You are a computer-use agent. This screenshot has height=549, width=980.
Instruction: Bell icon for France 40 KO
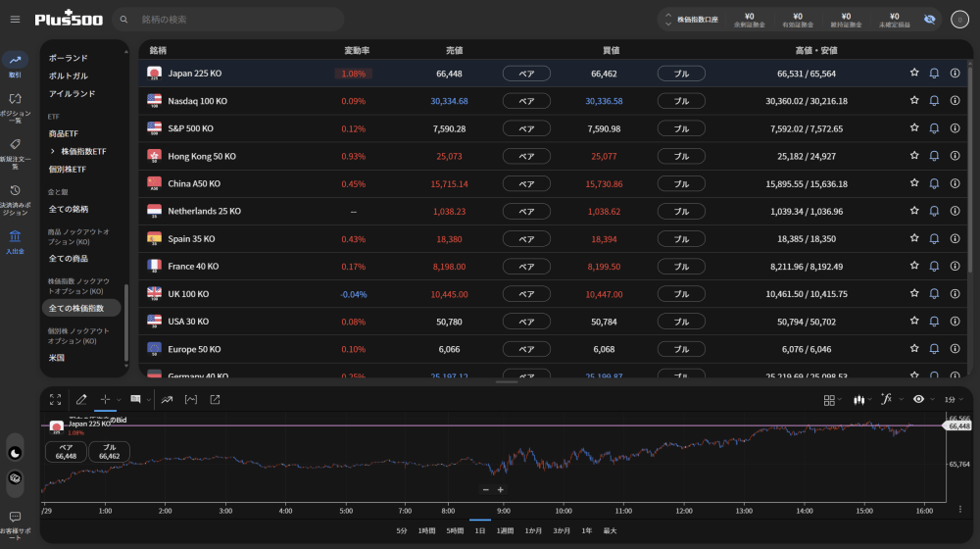click(934, 266)
